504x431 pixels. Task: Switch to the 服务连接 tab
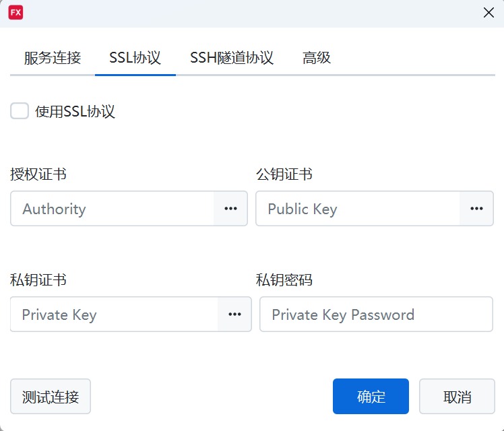point(53,58)
